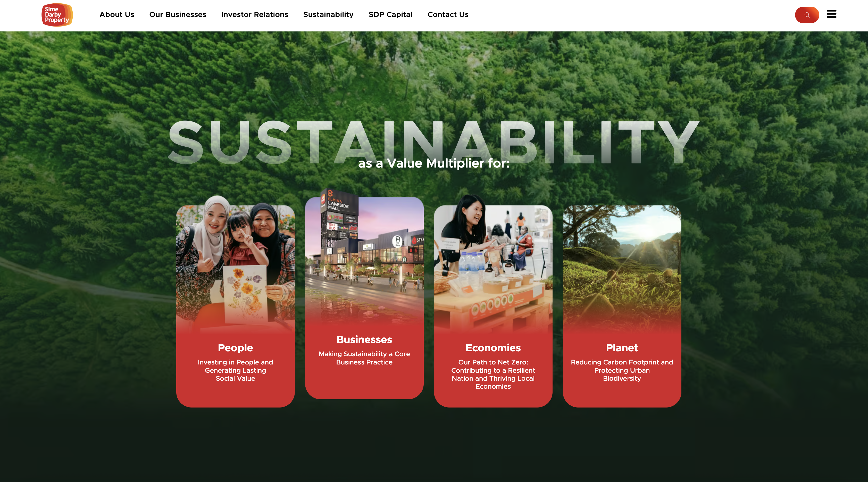Select Sustainability in the navigation bar
The width and height of the screenshot is (868, 482).
pyautogui.click(x=328, y=14)
